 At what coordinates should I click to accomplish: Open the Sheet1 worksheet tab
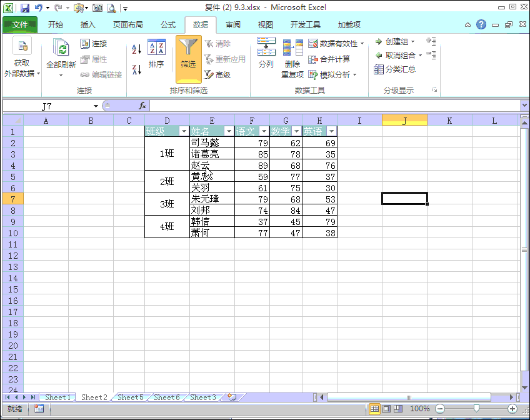(x=57, y=397)
